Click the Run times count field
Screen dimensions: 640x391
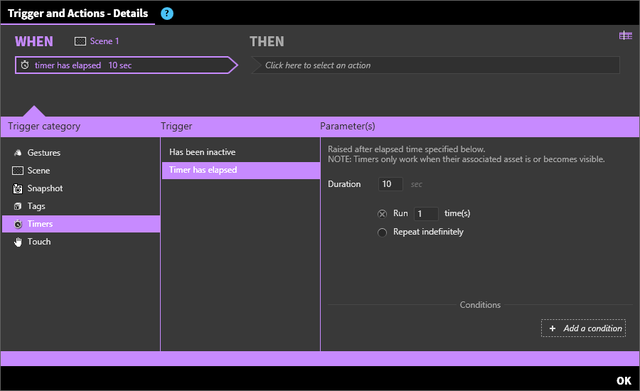(x=426, y=214)
